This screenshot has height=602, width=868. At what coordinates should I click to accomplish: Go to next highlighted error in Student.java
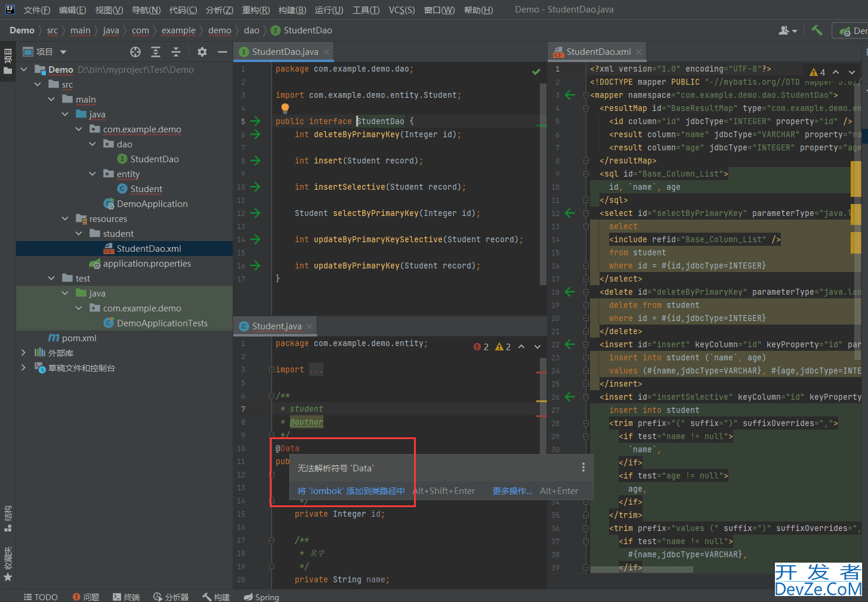click(538, 347)
